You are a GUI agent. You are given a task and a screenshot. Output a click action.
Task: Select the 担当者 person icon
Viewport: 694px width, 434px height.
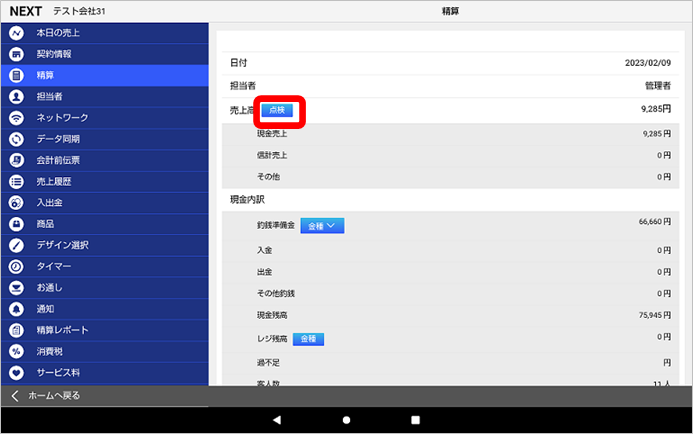click(16, 96)
